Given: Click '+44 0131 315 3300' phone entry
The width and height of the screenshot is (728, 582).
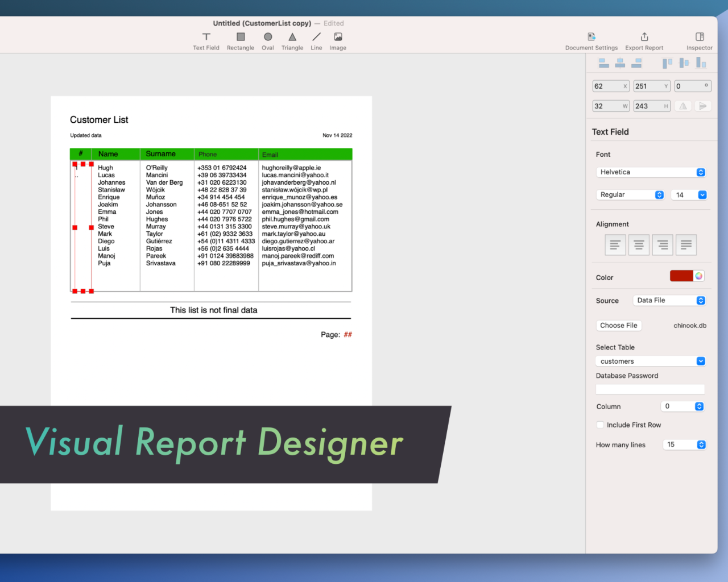Looking at the screenshot, I should (x=225, y=226).
